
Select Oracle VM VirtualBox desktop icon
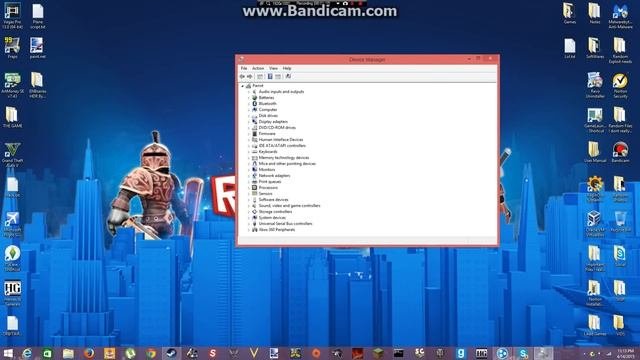595,224
